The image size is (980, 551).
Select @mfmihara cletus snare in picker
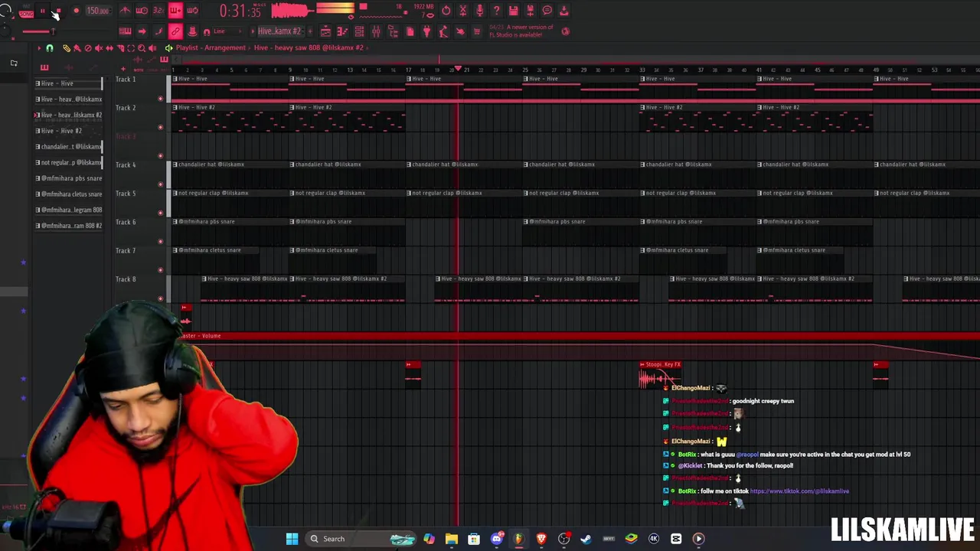click(68, 194)
